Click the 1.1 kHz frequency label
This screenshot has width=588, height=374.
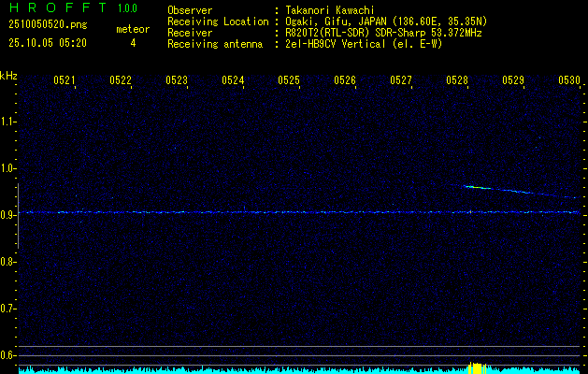(x=7, y=122)
